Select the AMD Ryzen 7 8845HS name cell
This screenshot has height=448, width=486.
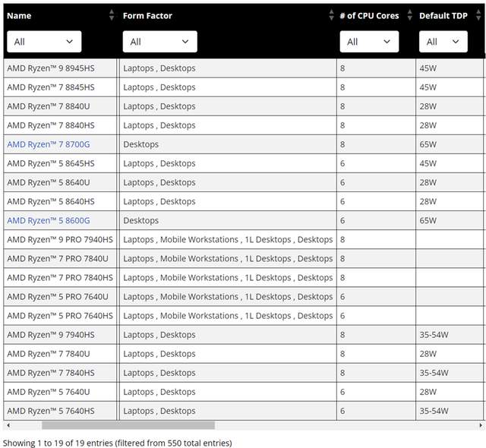(x=60, y=87)
